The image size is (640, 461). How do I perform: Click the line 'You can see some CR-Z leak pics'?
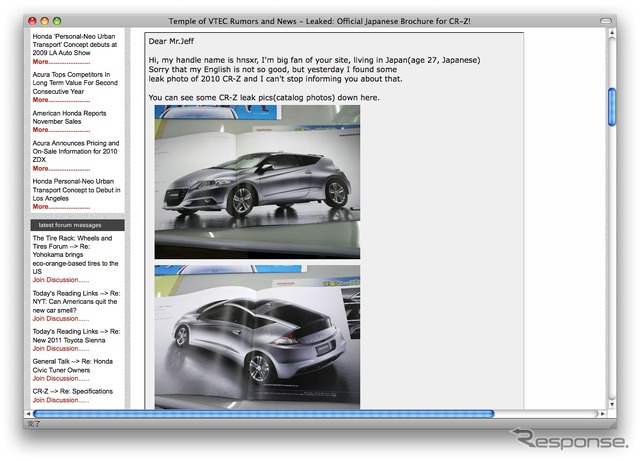tap(264, 98)
